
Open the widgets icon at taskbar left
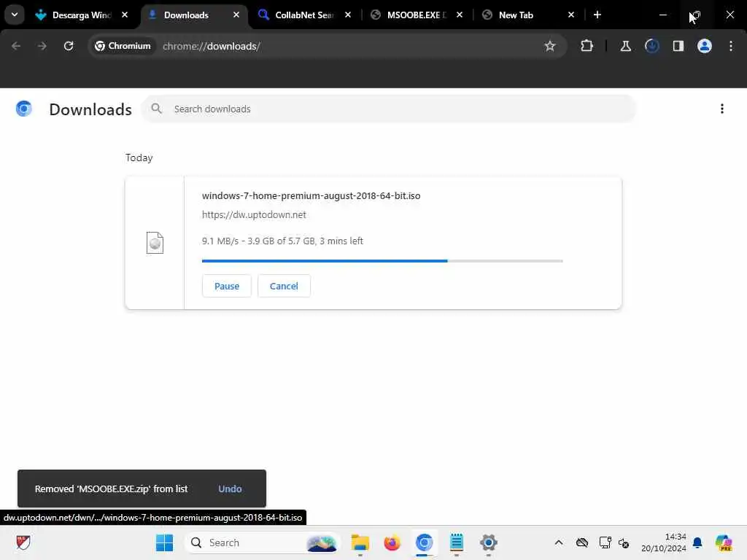[x=23, y=542]
